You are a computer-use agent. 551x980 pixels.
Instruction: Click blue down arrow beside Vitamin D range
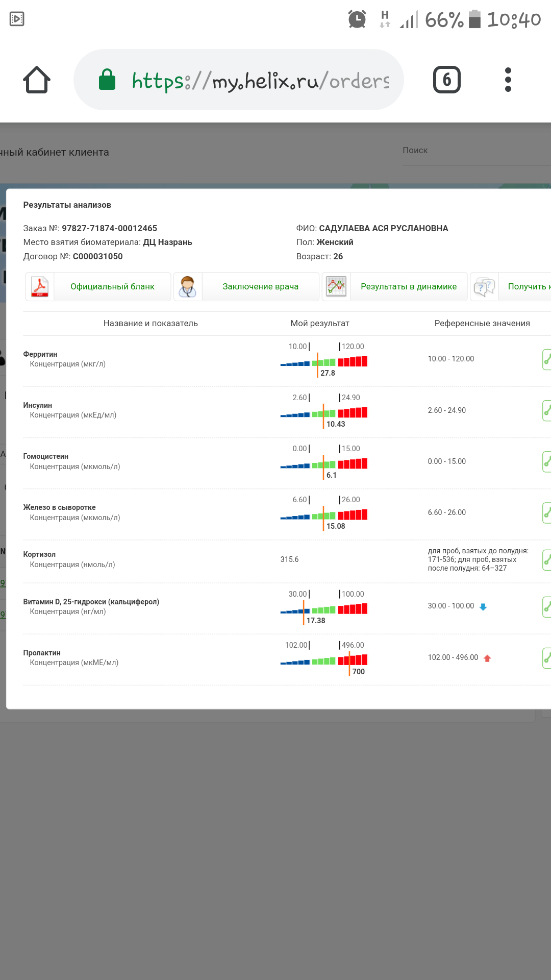[483, 607]
